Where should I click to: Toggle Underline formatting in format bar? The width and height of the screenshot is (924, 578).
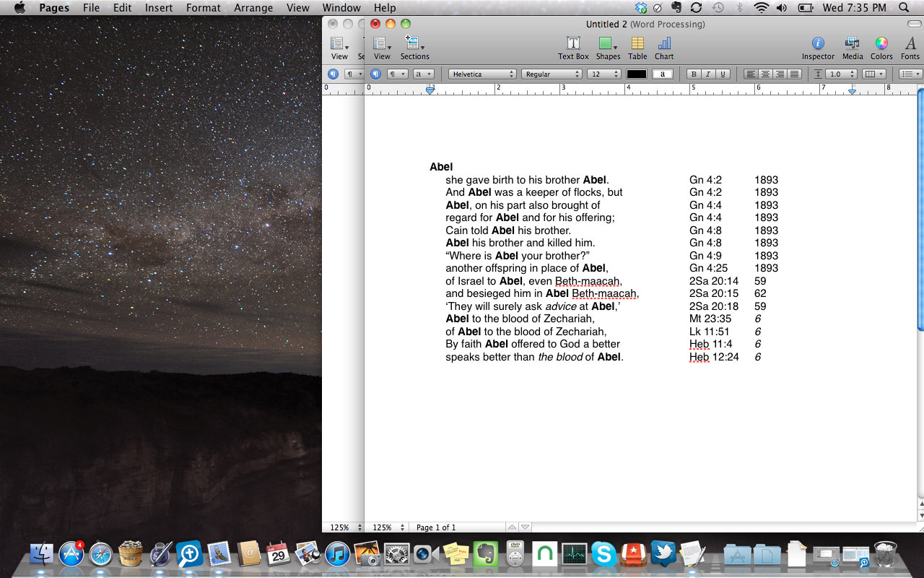tap(723, 74)
